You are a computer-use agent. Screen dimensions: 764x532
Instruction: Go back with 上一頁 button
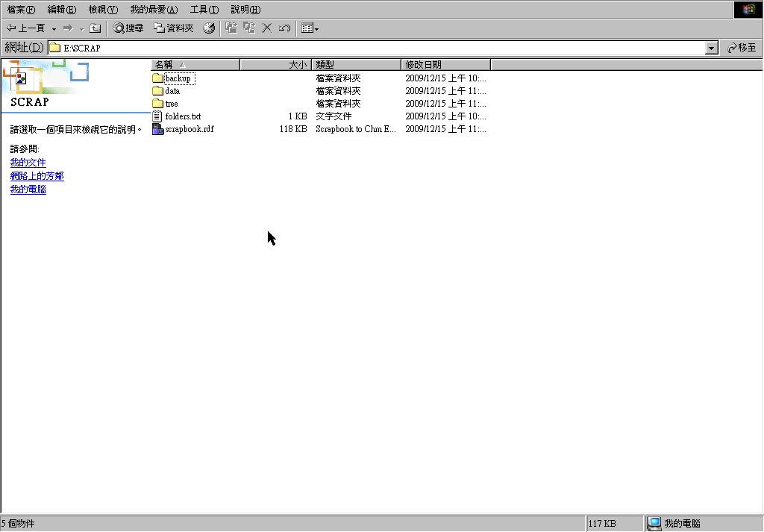(25, 28)
